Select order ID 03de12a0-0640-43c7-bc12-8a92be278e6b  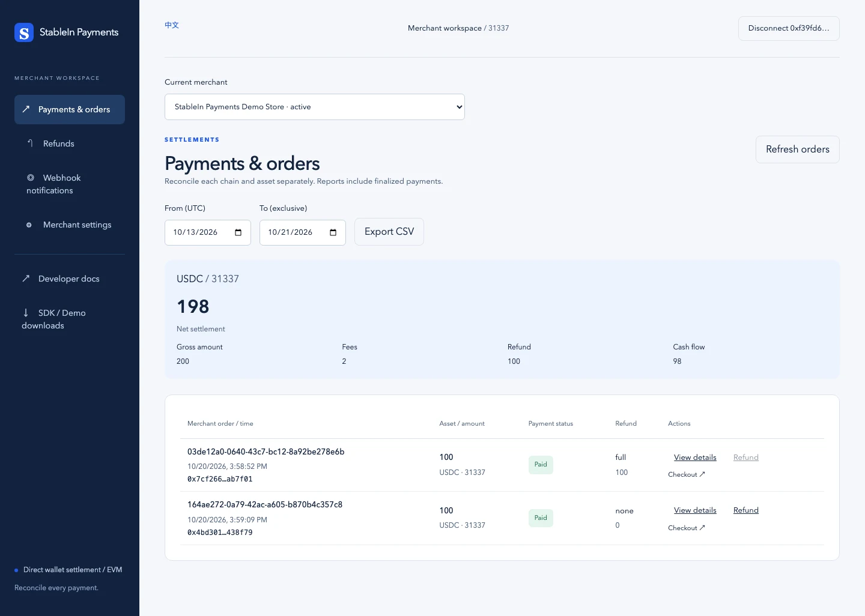coord(266,452)
